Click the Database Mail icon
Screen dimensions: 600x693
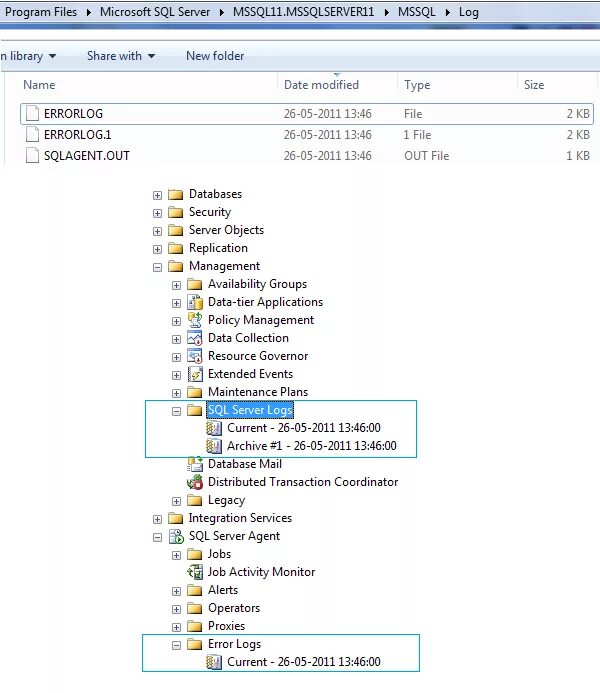coord(195,464)
